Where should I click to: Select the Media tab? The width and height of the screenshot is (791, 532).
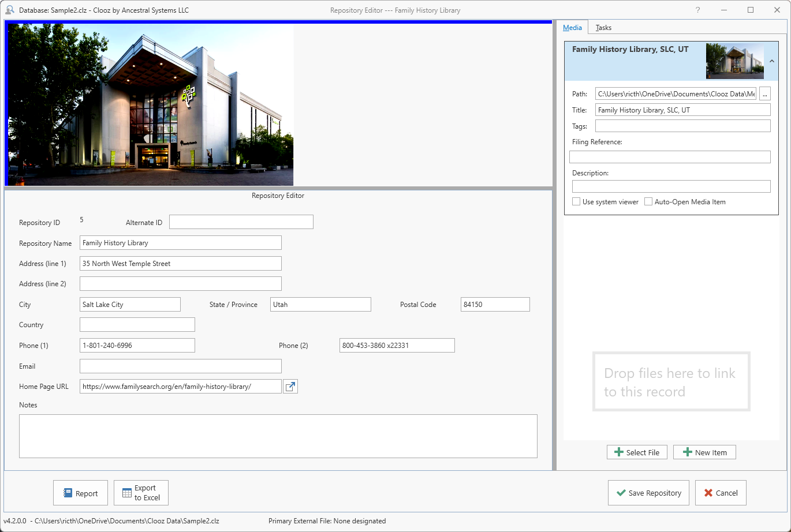click(572, 27)
